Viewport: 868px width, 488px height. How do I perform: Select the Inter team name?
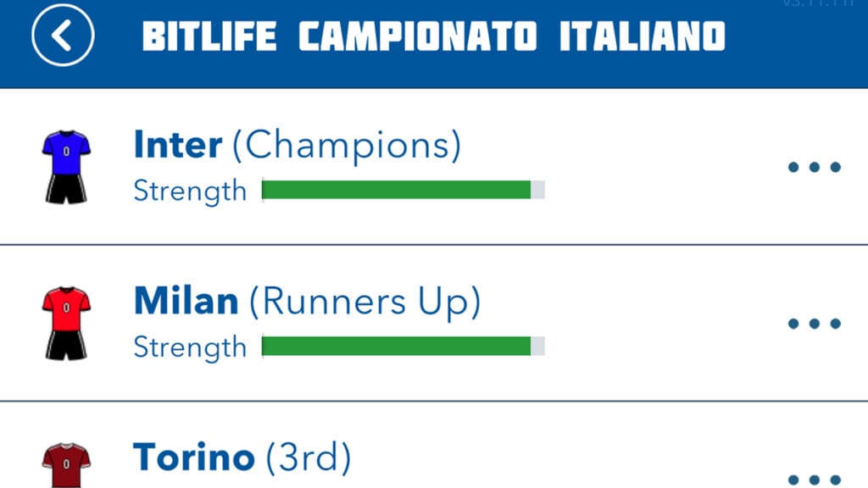tap(178, 146)
